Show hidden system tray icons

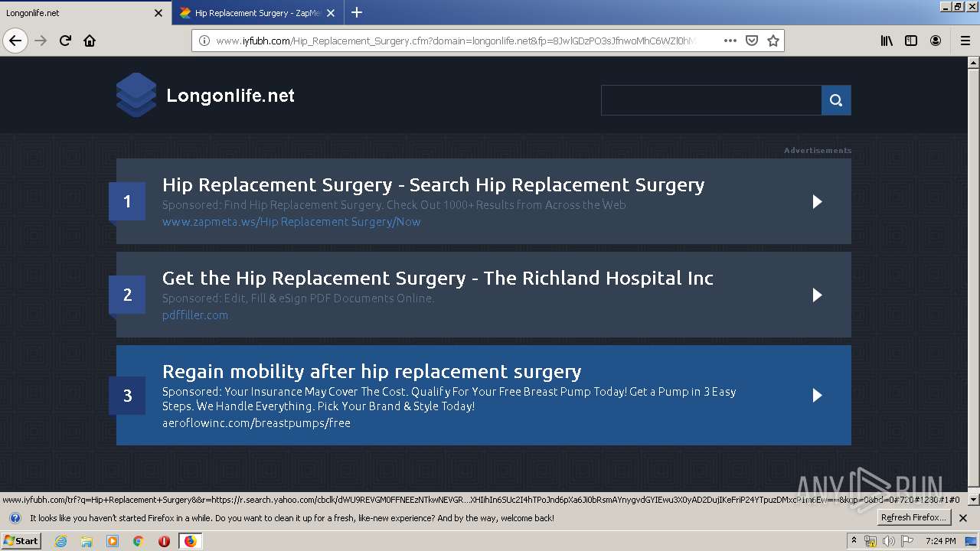point(854,541)
